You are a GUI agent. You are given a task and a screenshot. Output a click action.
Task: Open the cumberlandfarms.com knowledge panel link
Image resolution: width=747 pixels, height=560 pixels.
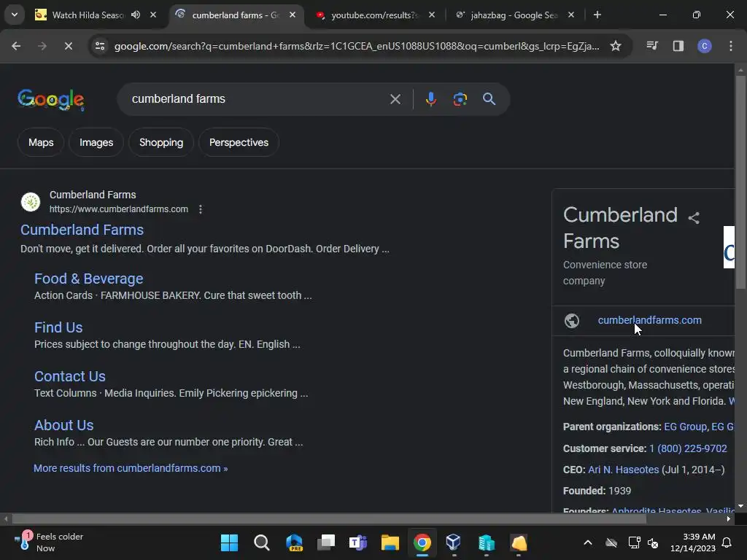(649, 320)
